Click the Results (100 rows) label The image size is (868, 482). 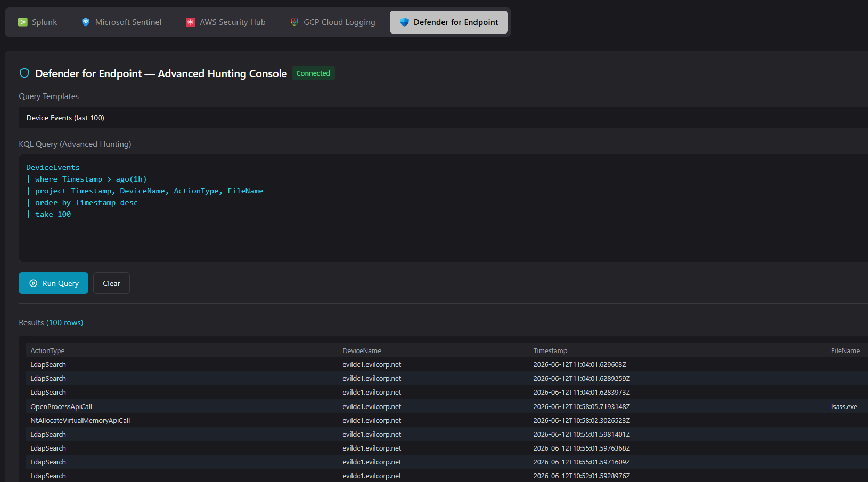click(51, 323)
